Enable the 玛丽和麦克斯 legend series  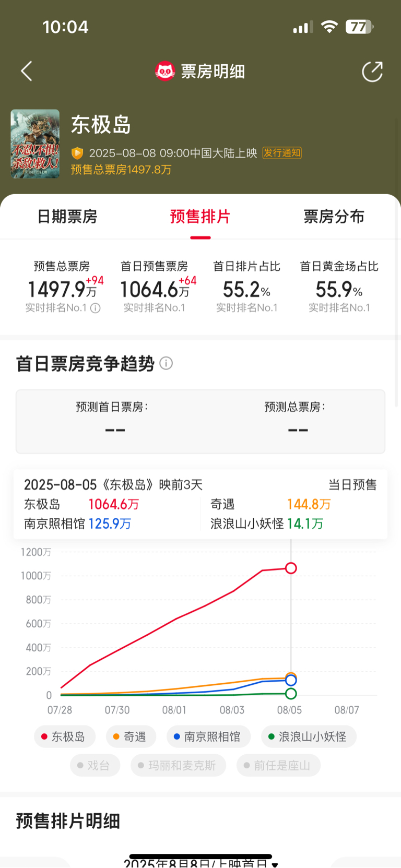(x=179, y=766)
